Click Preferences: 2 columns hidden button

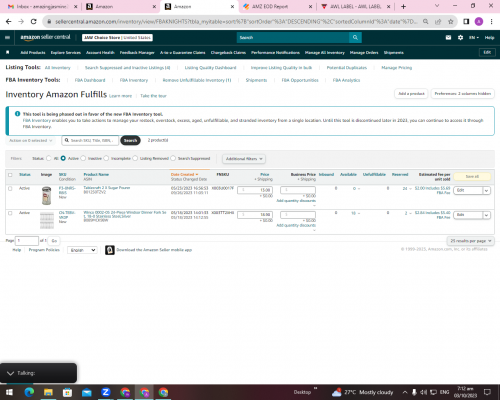coord(462,94)
